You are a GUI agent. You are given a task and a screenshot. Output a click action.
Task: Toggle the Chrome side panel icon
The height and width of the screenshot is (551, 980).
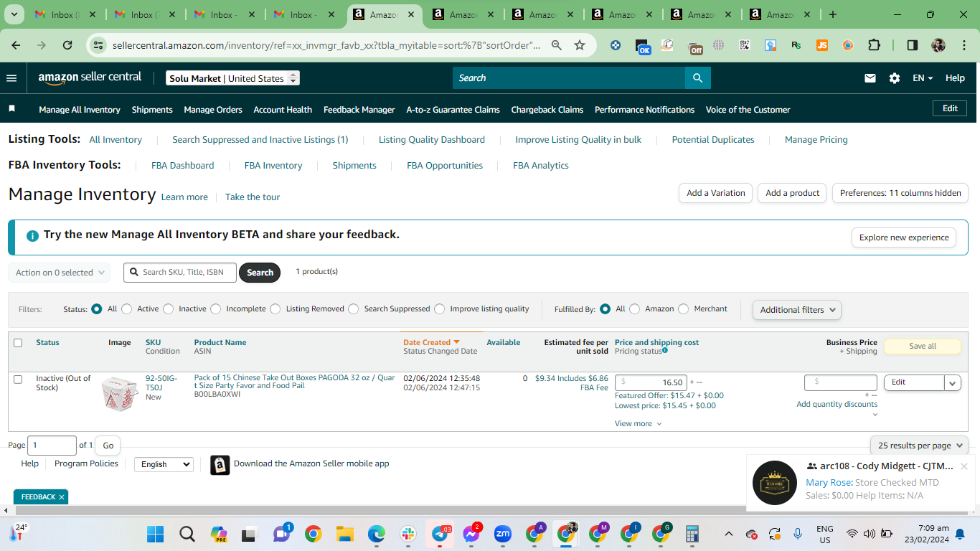tap(913, 45)
